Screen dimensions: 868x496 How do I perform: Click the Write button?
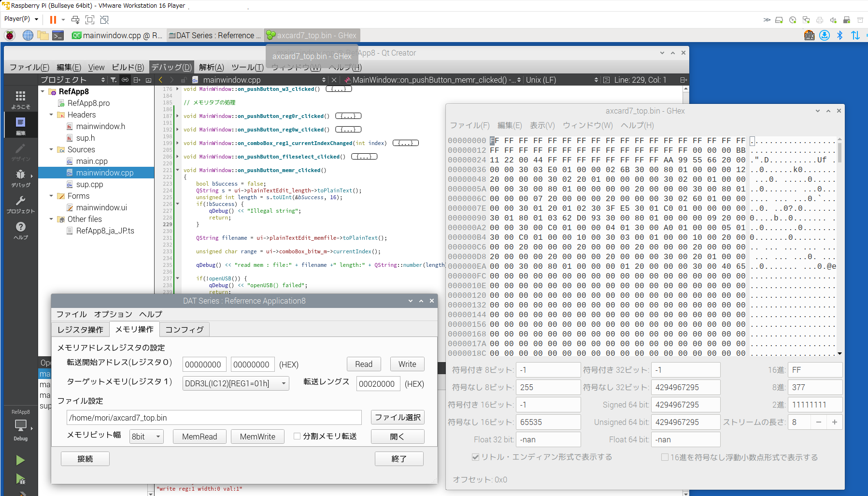tap(407, 364)
